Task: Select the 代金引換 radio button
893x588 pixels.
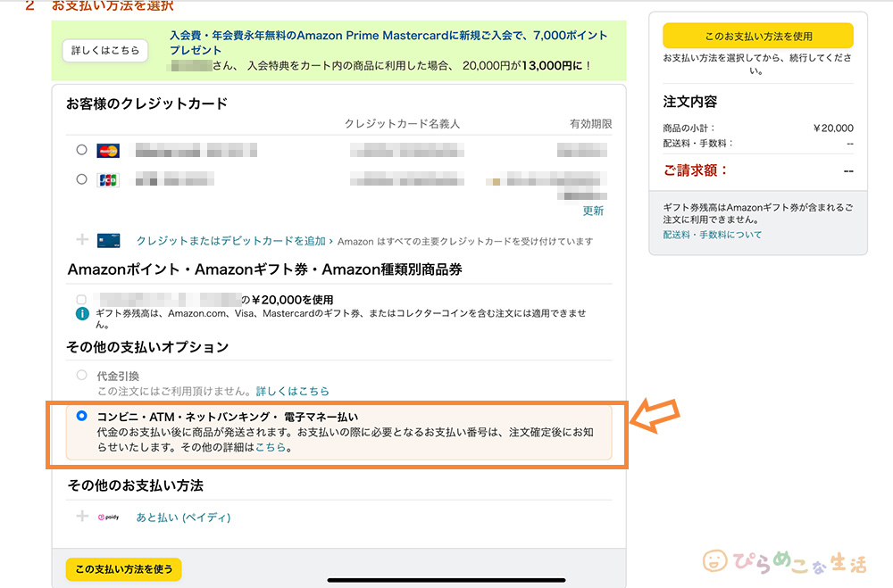Action: coord(81,375)
